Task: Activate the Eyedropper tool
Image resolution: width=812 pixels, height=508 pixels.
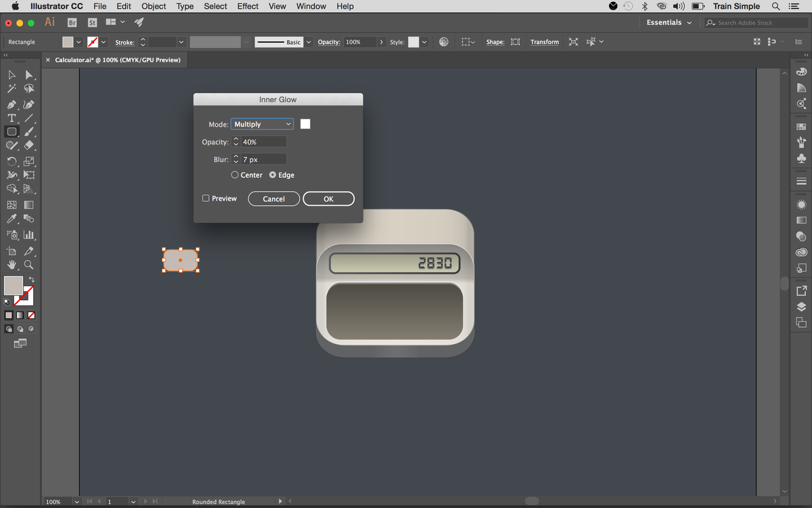Action: coord(12,218)
